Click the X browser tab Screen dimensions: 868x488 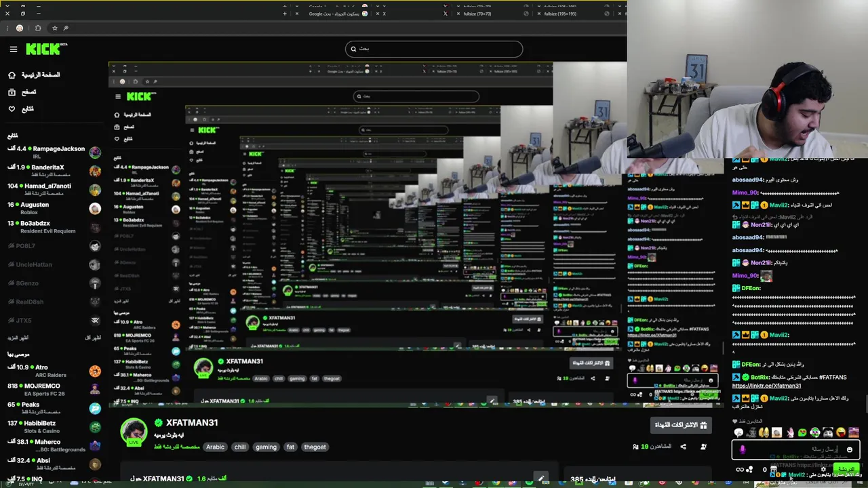[x=412, y=14]
